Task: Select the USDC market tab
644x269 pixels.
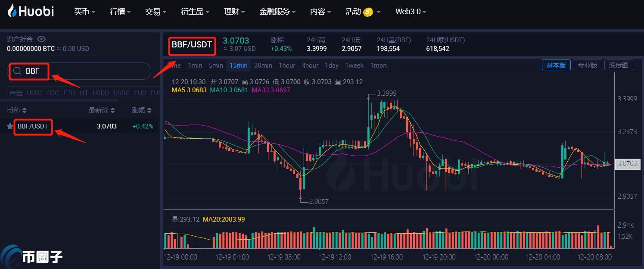Action: (x=121, y=93)
